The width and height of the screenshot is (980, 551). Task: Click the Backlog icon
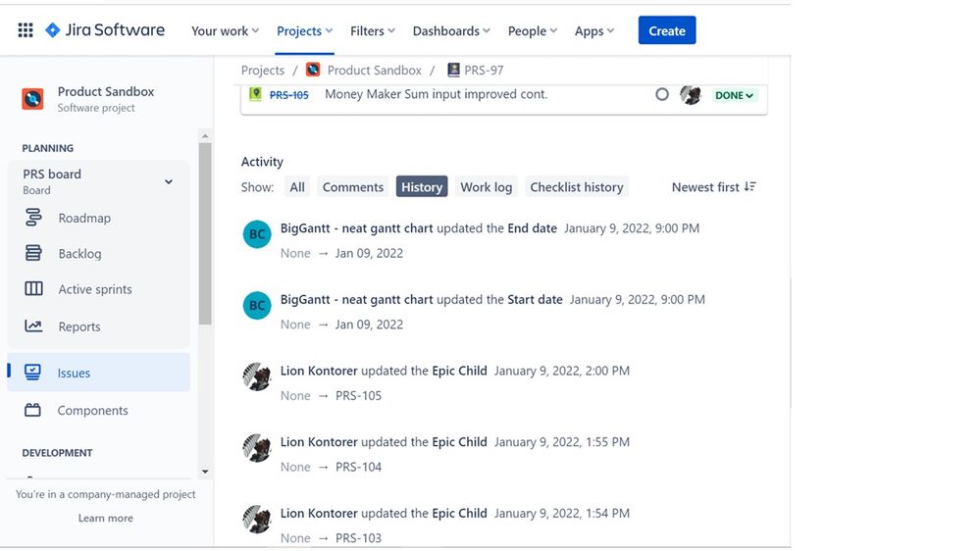pos(33,253)
